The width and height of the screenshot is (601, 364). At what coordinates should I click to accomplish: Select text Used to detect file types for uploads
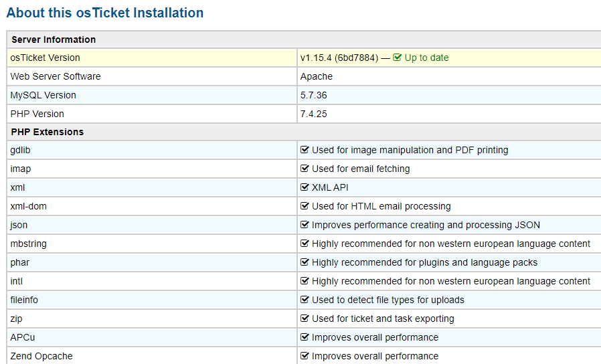pyautogui.click(x=388, y=300)
